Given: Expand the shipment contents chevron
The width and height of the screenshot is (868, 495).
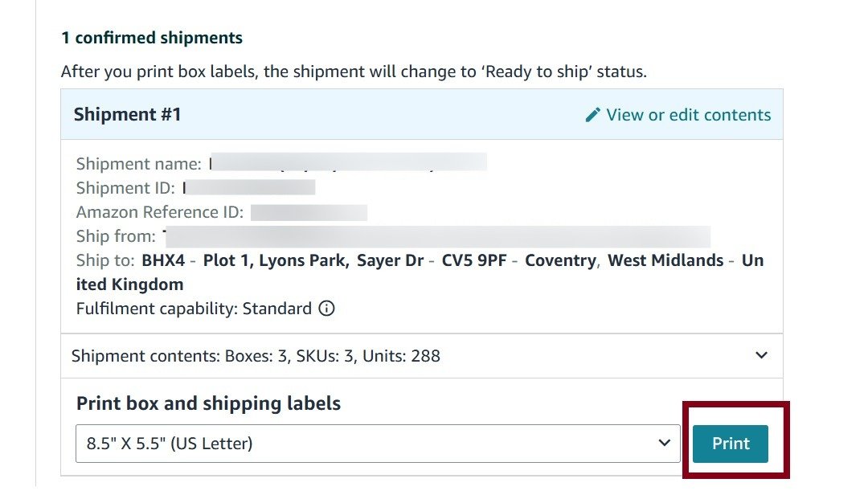Looking at the screenshot, I should tap(761, 355).
